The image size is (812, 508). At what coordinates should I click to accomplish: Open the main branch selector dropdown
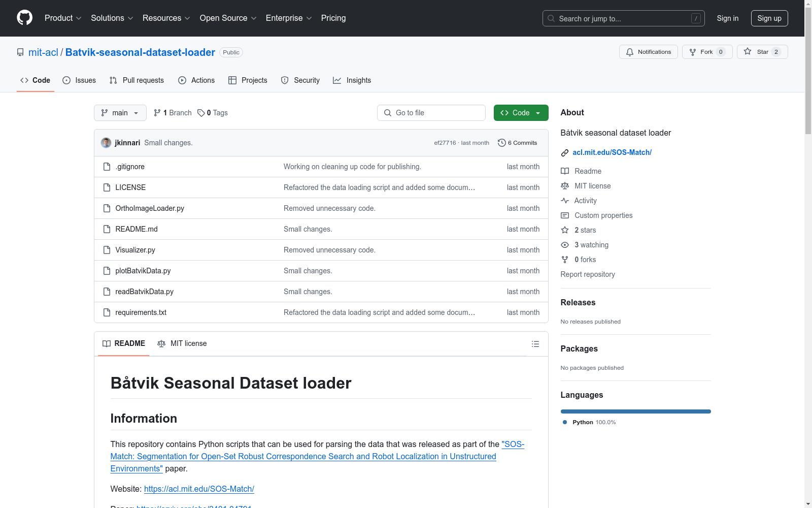click(x=120, y=113)
